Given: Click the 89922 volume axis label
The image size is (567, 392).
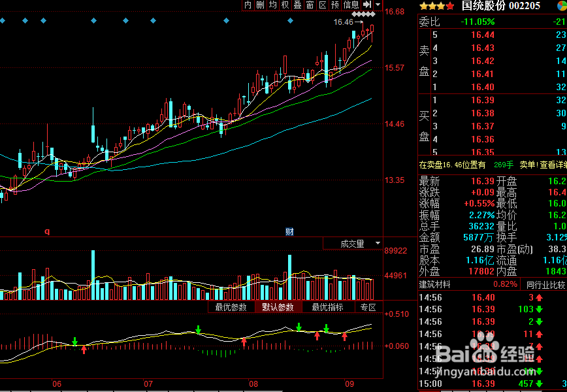Looking at the screenshot, I should tap(396, 251).
